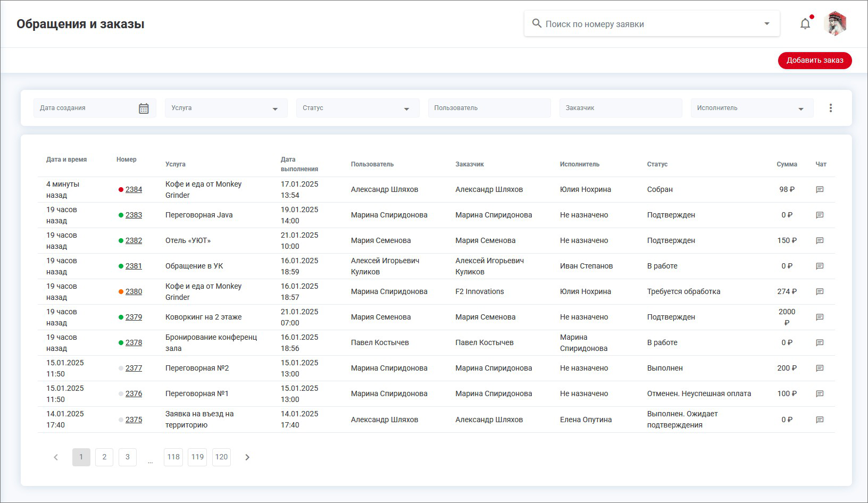Open the notifications bell

pyautogui.click(x=805, y=24)
